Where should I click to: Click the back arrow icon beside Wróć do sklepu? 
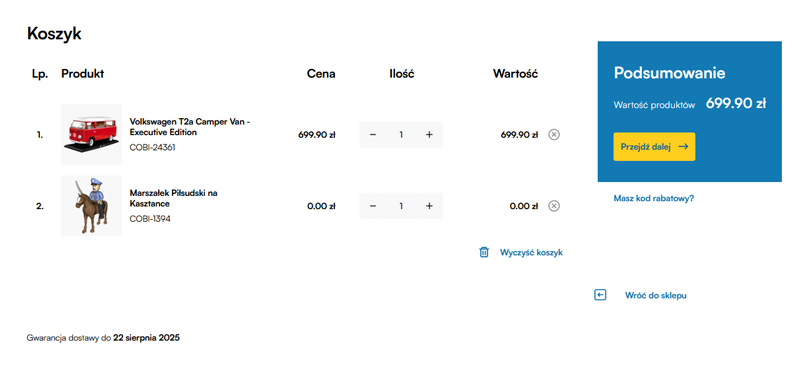[601, 295]
